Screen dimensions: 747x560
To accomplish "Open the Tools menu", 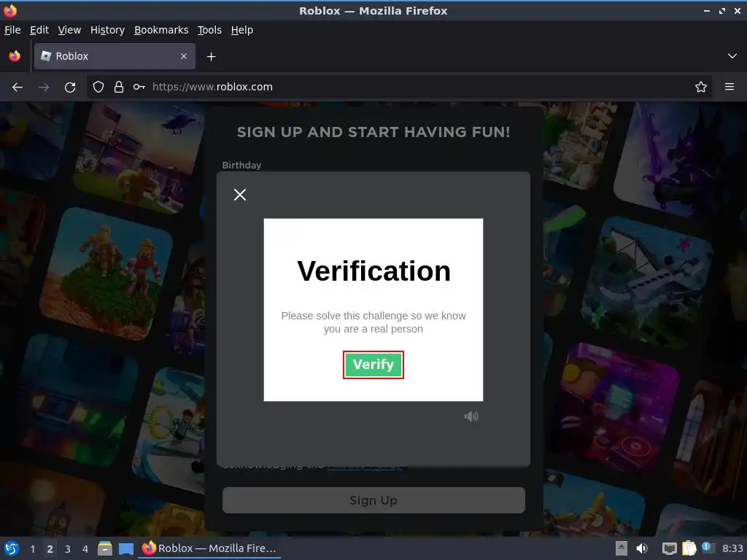I will pyautogui.click(x=209, y=30).
